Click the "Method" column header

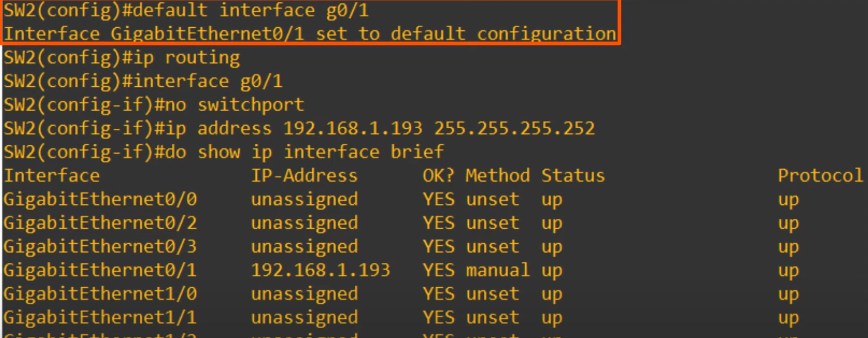click(x=497, y=176)
